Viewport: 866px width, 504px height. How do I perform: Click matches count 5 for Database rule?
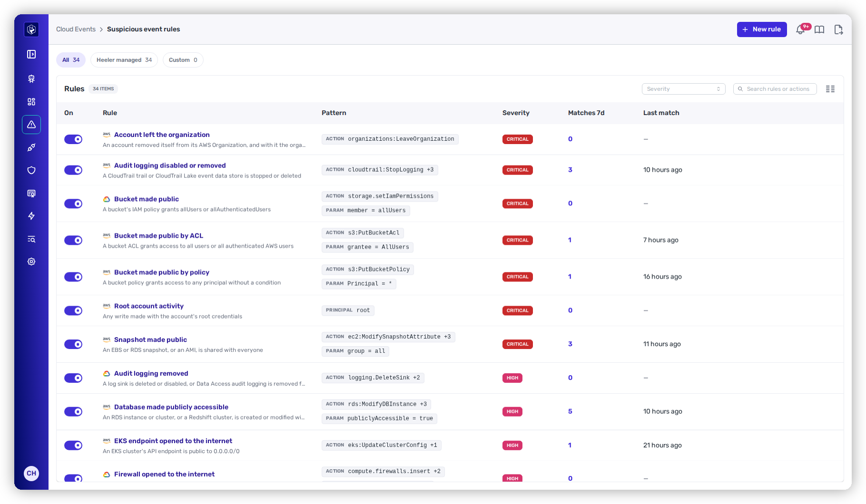[x=570, y=411]
